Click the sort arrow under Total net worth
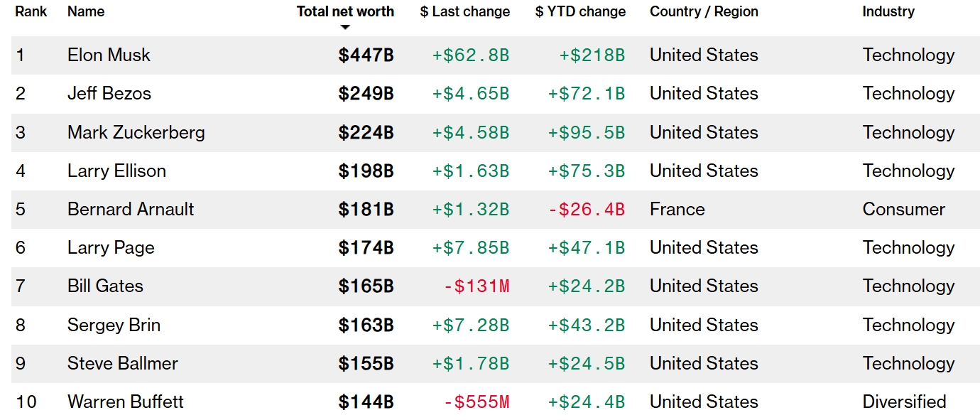Image resolution: width=980 pixels, height=420 pixels. pos(345,27)
